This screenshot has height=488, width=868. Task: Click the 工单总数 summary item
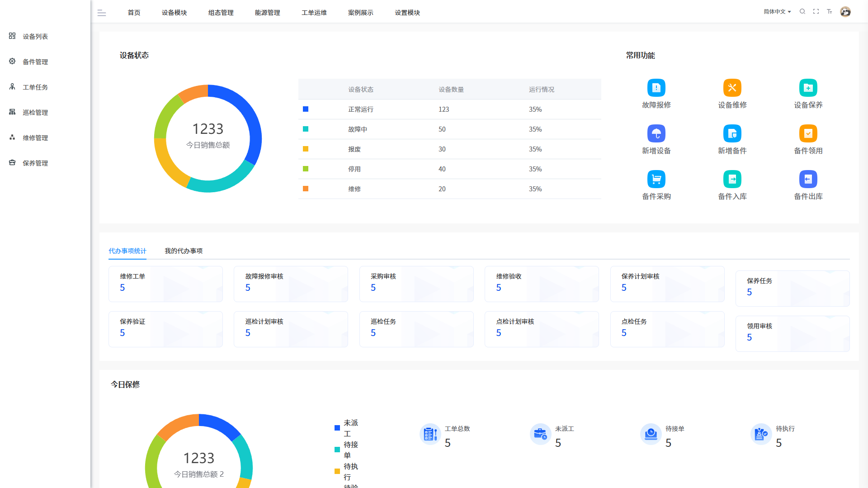(x=445, y=435)
